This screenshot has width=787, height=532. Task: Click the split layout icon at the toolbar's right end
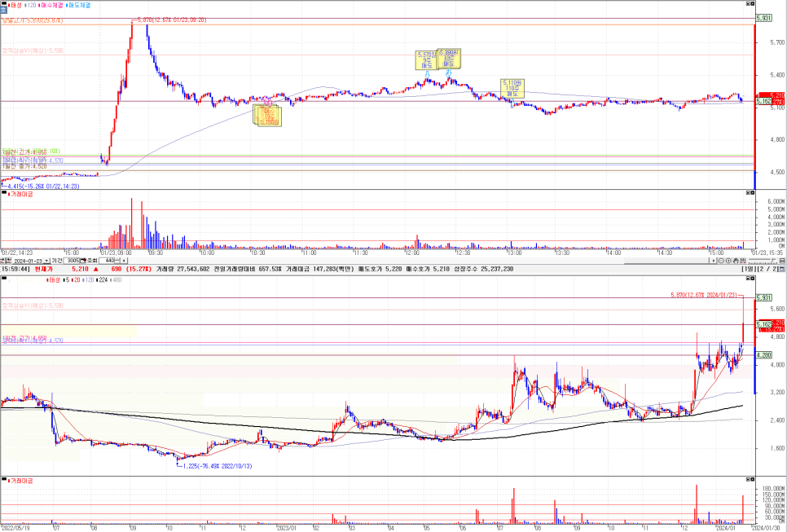point(782,261)
